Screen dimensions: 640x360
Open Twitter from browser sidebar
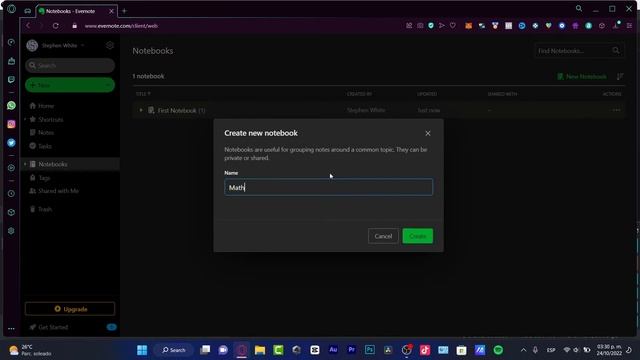11,143
